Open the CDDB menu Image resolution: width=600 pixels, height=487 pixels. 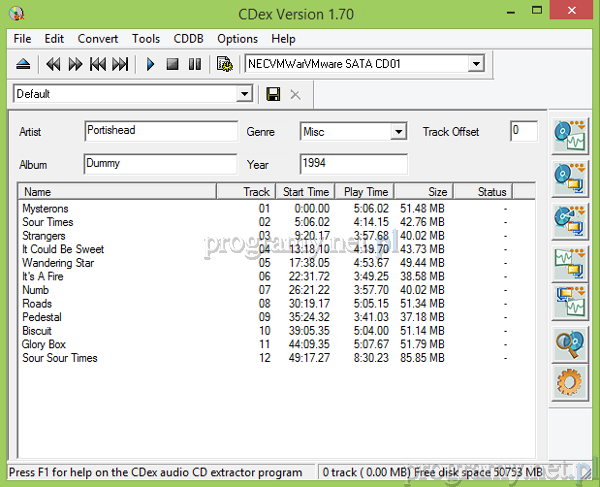(188, 39)
